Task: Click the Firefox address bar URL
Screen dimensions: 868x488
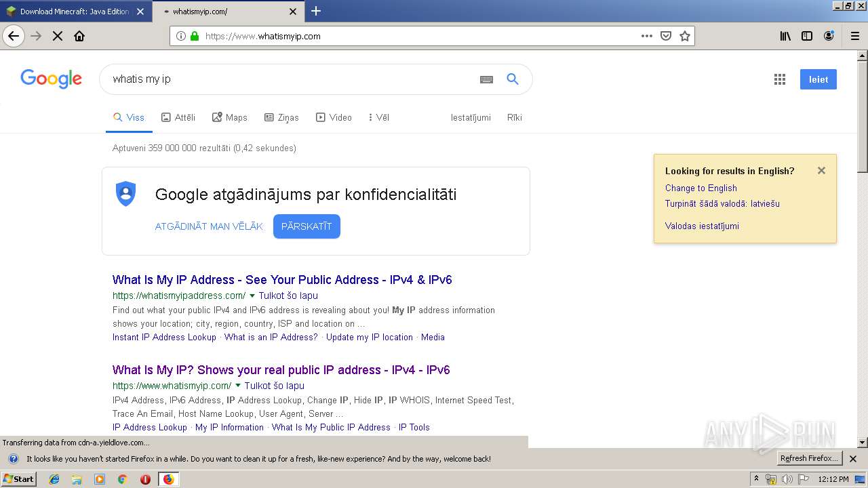Action: (263, 36)
